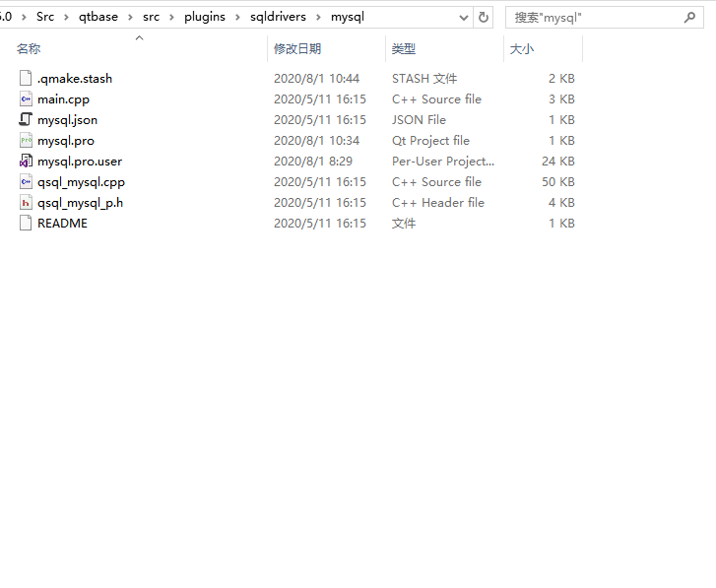Screen dimensions: 716x588
Task: Click the magnifier icon in search box
Action: pyautogui.click(x=689, y=18)
